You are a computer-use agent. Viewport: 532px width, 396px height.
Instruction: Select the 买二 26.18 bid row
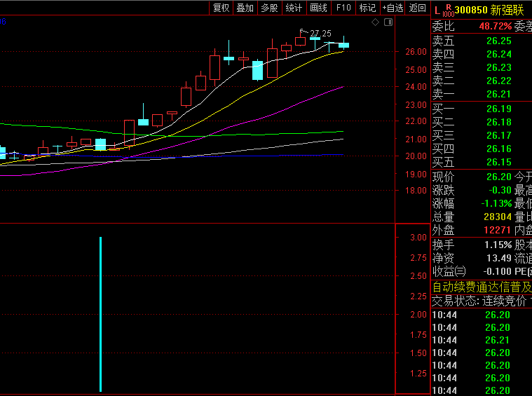482,122
